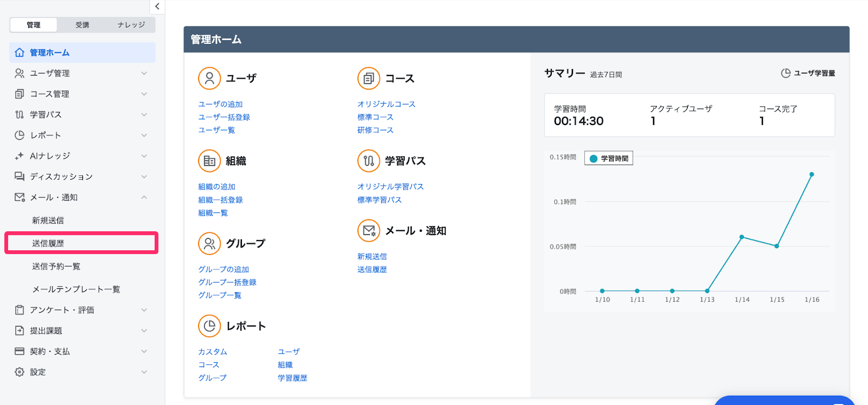The width and height of the screenshot is (868, 405).
Task: Click the course icon beside コース管理
Action: pyautogui.click(x=20, y=94)
